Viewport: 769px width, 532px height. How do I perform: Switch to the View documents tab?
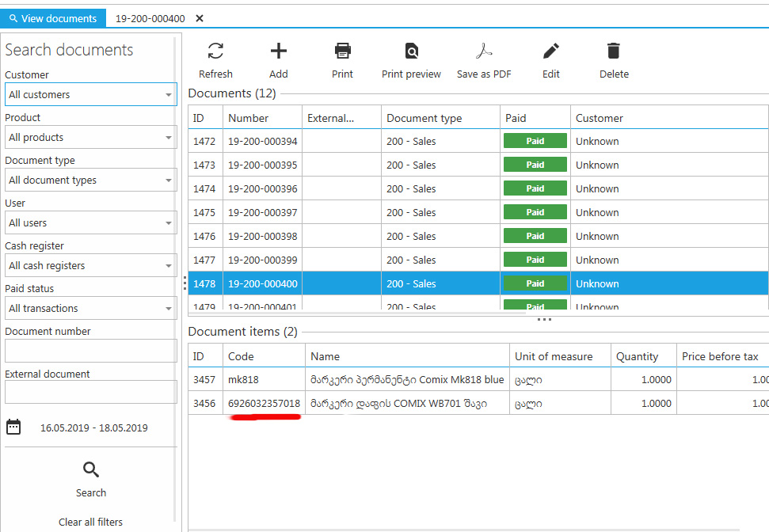[52, 18]
